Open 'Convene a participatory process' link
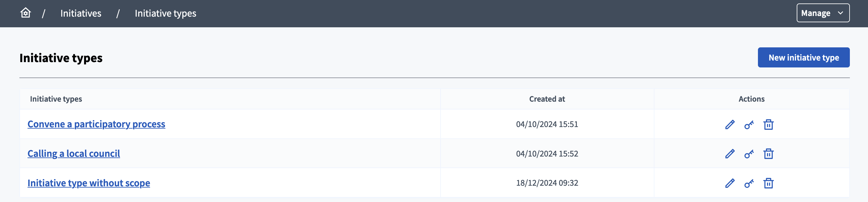The height and width of the screenshot is (202, 868). point(96,124)
